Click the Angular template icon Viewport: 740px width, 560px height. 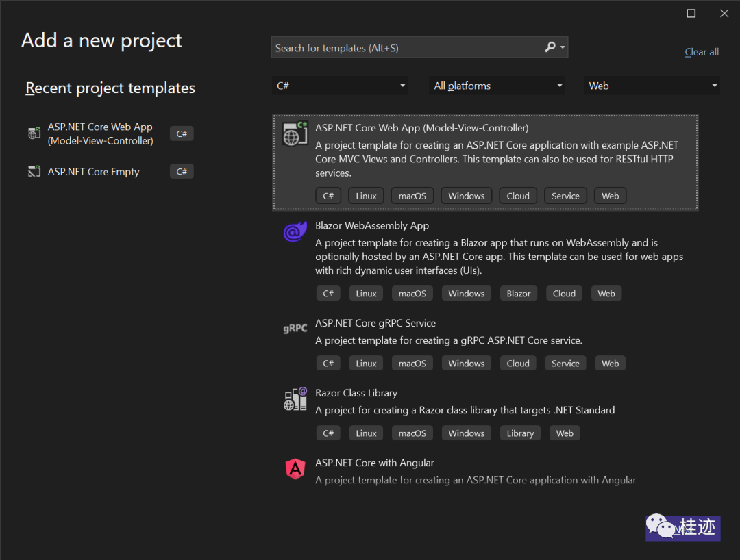coord(295,469)
